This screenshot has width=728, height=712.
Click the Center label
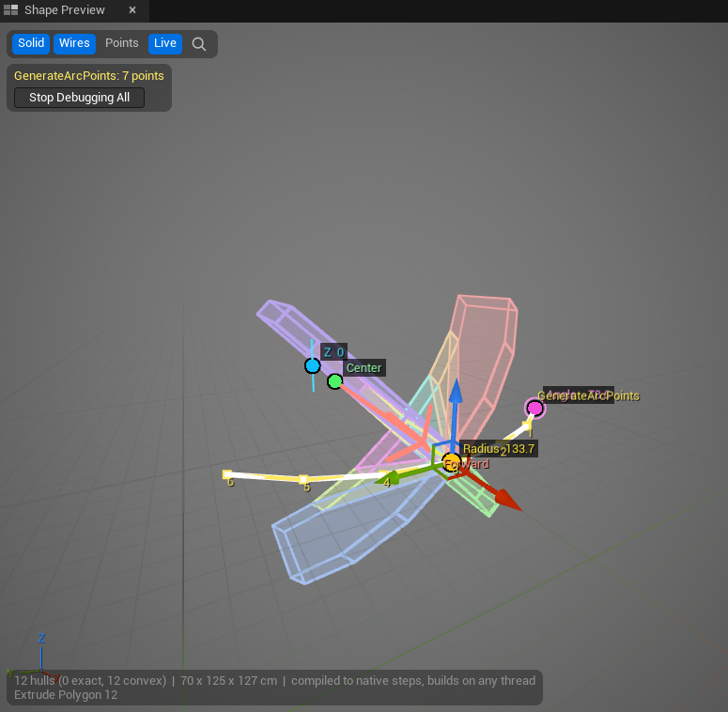[x=364, y=368]
